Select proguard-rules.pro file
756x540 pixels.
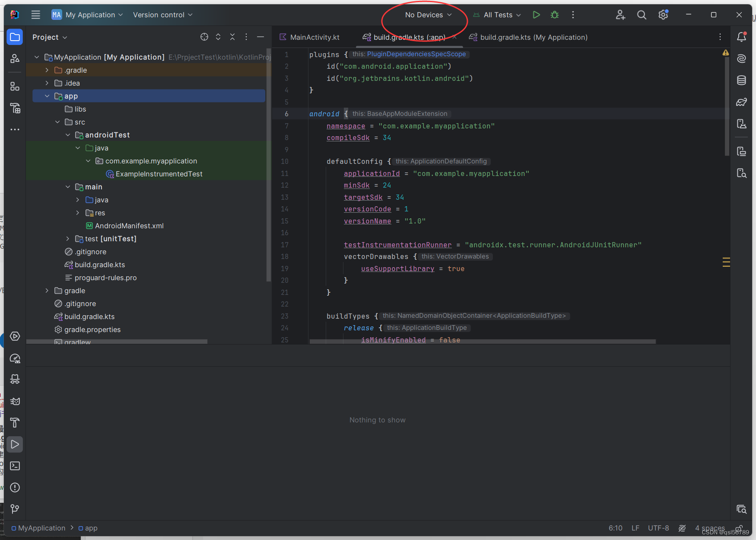pos(101,278)
